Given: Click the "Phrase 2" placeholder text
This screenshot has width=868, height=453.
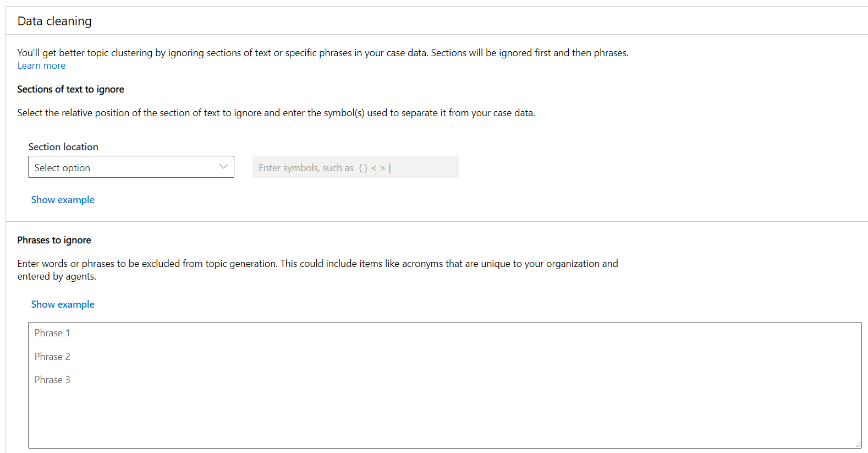Looking at the screenshot, I should [x=52, y=356].
